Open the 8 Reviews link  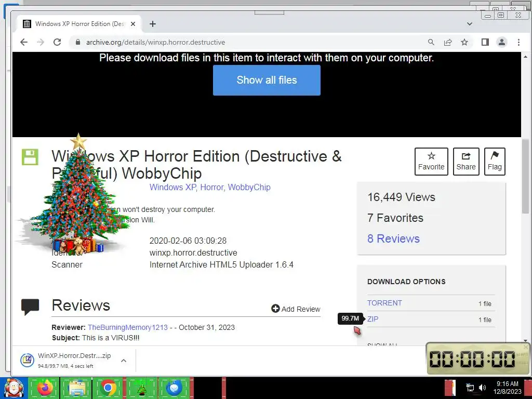394,238
